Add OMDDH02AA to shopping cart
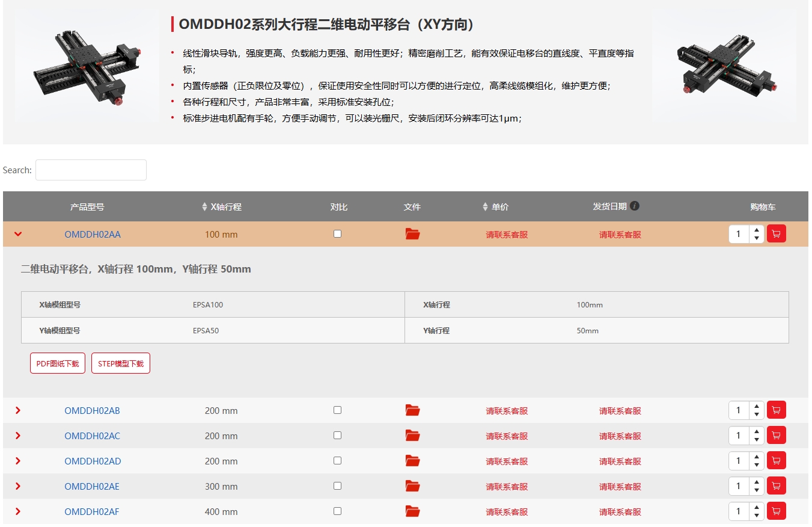Screen dimensions: 812x527 click(776, 234)
